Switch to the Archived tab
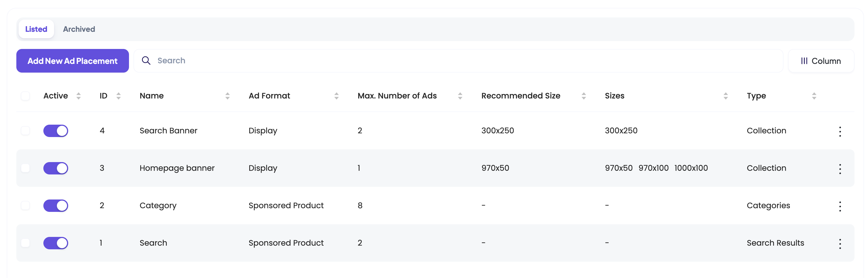Viewport: 868px width, 278px height. point(79,29)
